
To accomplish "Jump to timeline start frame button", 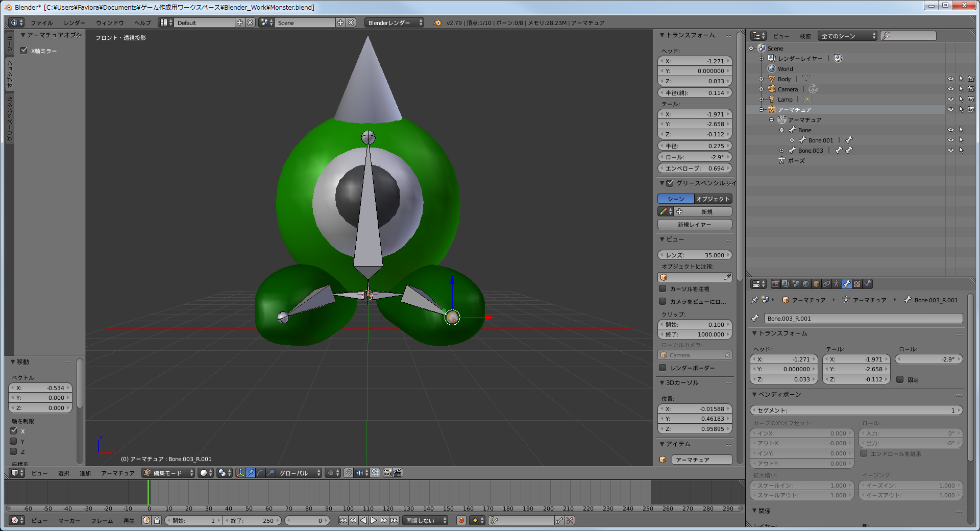I will (343, 520).
